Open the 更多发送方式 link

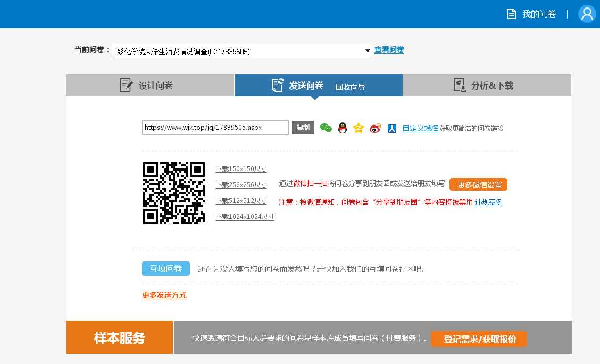[164, 295]
